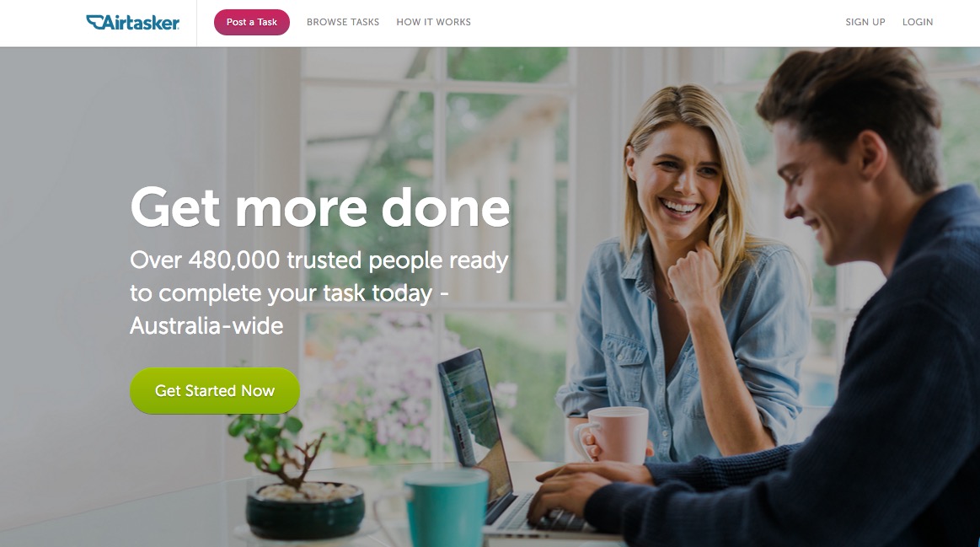Click the 'Australia-wide' text line
This screenshot has height=547, width=980.
pyautogui.click(x=207, y=325)
